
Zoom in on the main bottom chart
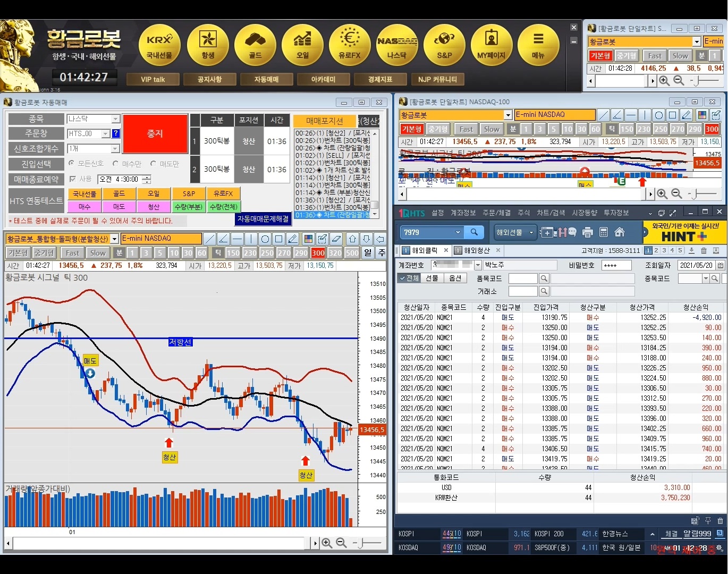coord(327,543)
